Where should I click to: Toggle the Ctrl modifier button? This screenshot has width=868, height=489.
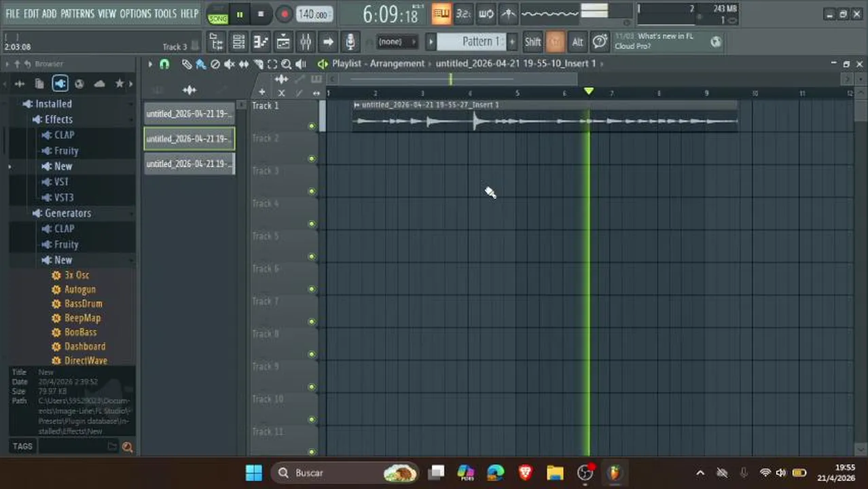(556, 41)
